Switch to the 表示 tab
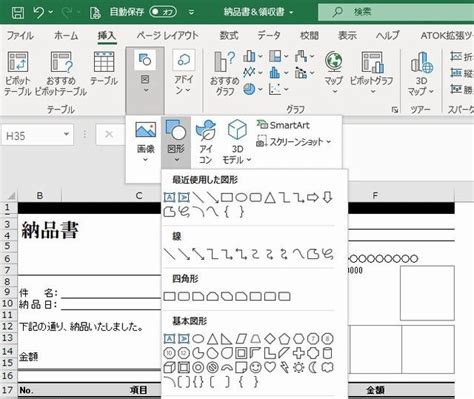This screenshot has height=399, width=474. (347, 35)
